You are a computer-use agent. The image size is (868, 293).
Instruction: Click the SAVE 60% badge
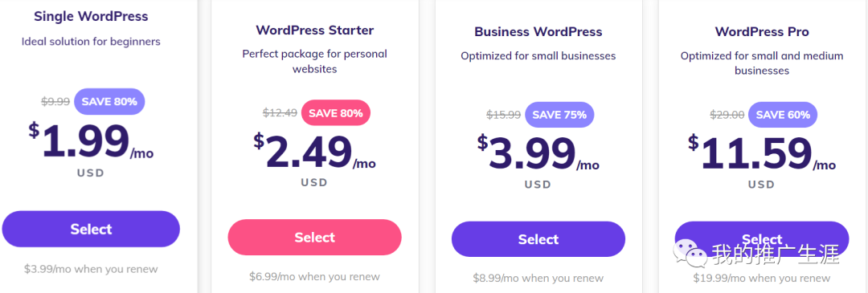[783, 115]
